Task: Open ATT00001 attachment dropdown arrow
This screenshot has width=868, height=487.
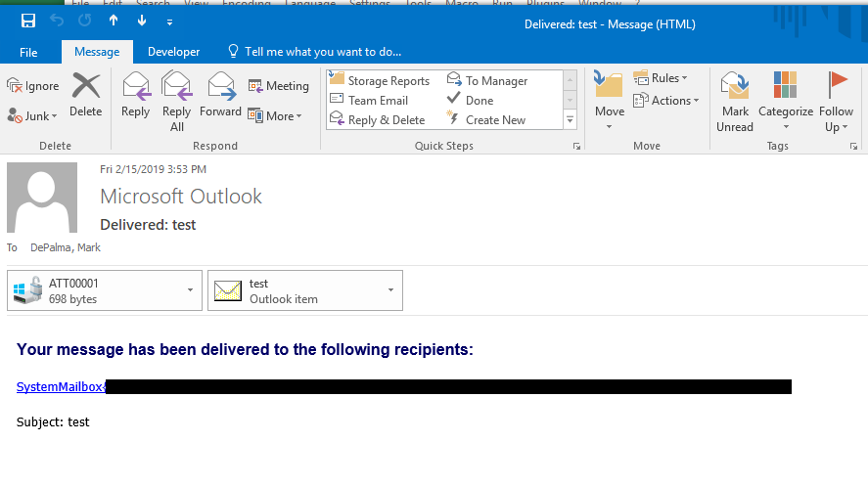Action: point(190,290)
